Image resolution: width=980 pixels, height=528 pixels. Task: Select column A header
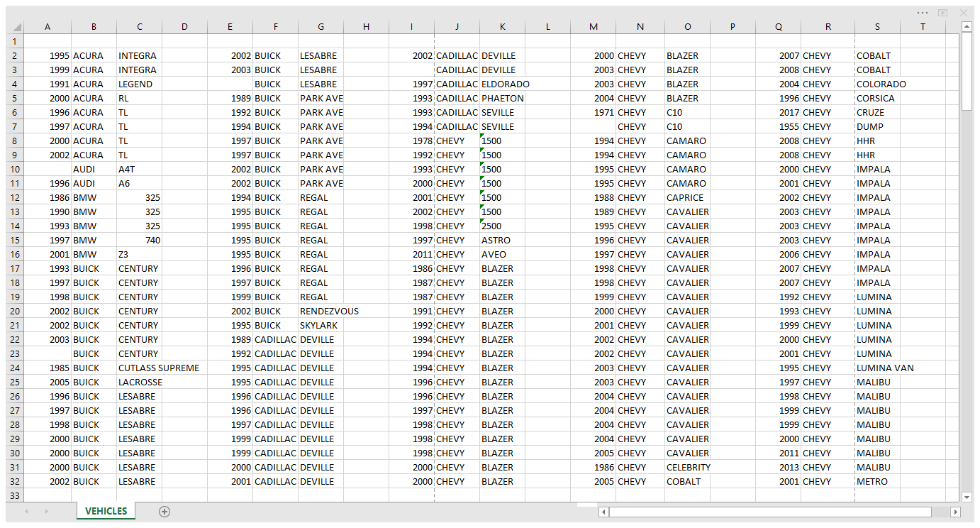[48, 27]
